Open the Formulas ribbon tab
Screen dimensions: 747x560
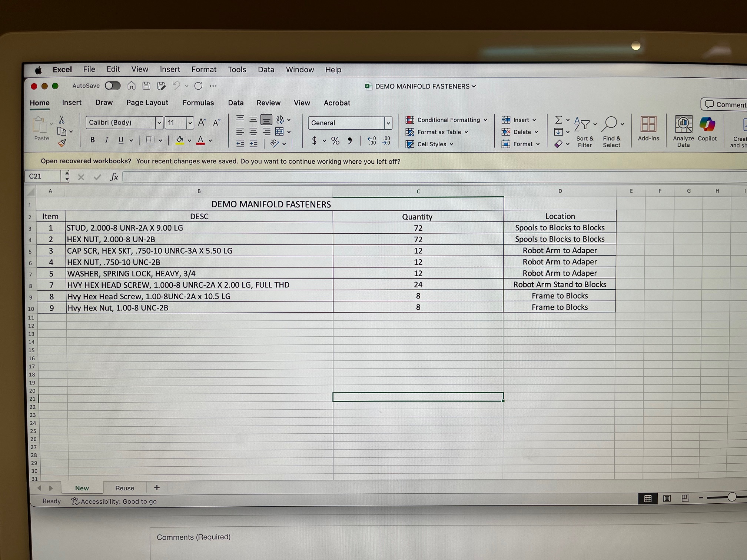click(x=198, y=103)
